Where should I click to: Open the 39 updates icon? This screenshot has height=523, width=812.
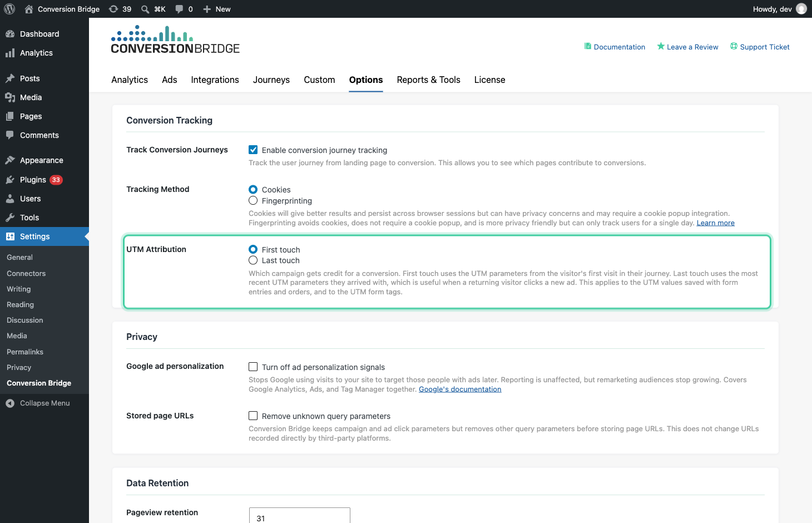[113, 9]
